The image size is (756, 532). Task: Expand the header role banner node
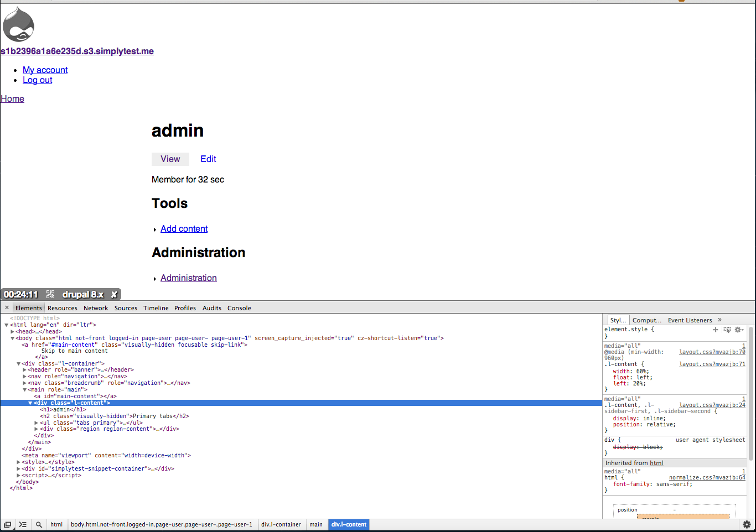click(24, 370)
